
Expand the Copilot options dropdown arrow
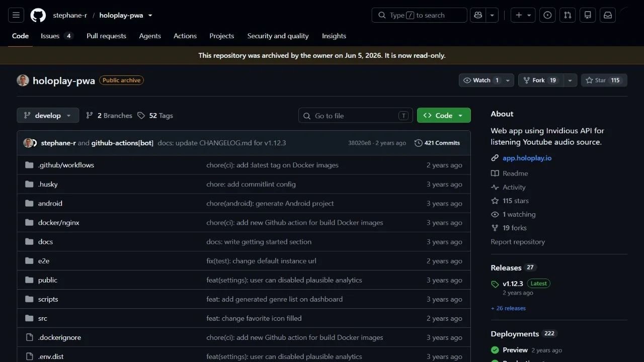(x=492, y=15)
